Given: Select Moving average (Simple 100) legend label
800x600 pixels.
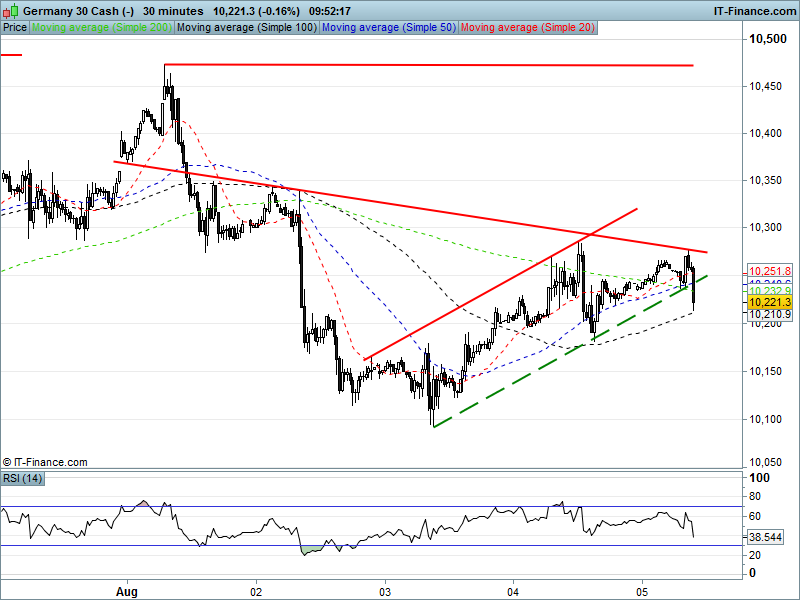Looking at the screenshot, I should pyautogui.click(x=247, y=28).
